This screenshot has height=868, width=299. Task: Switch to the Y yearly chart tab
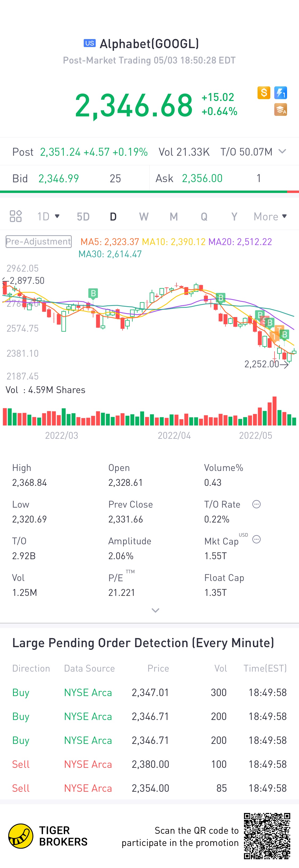point(234,217)
